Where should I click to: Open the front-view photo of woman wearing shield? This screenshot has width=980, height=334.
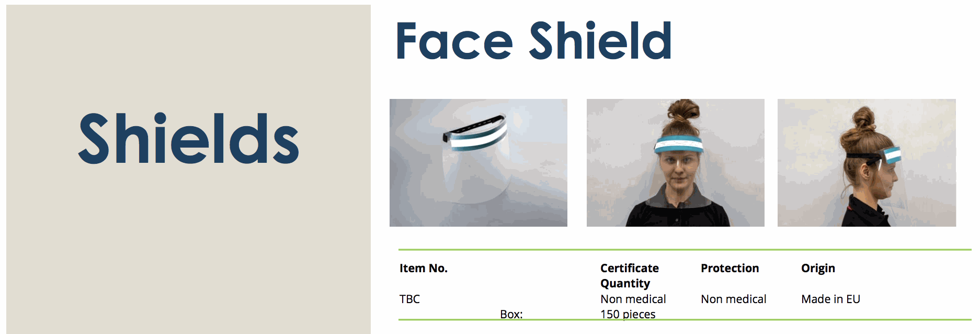point(675,163)
